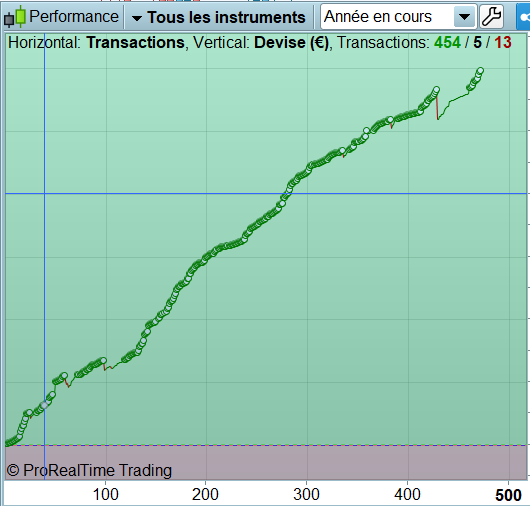The image size is (530, 506).
Task: Click the 'Transactions' horizontal axis label
Action: 135,43
